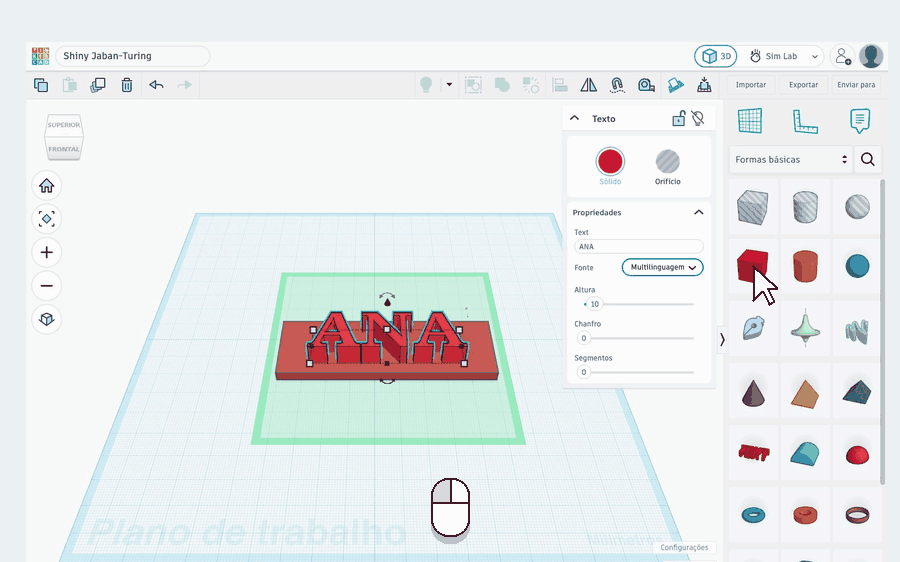Open the Notes tool icon

(859, 121)
